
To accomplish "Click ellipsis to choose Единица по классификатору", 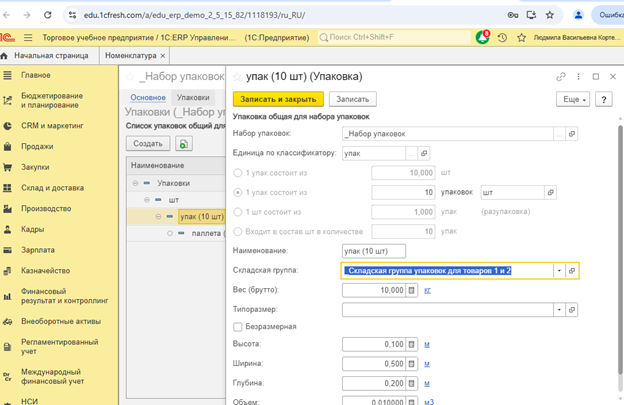I will click(x=411, y=154).
